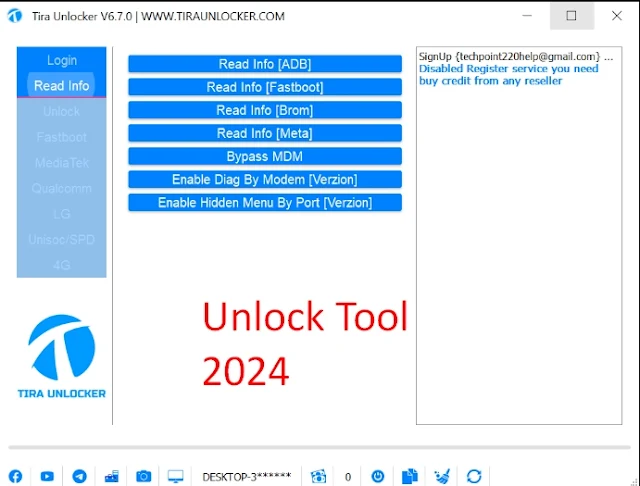Select the Read Info tab
Image resolution: width=640 pixels, height=486 pixels.
pos(62,86)
